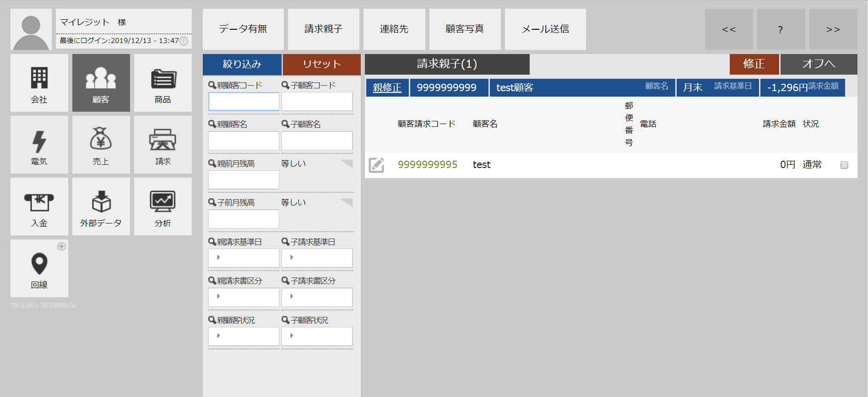Select the 顧客 customer module

(101, 83)
